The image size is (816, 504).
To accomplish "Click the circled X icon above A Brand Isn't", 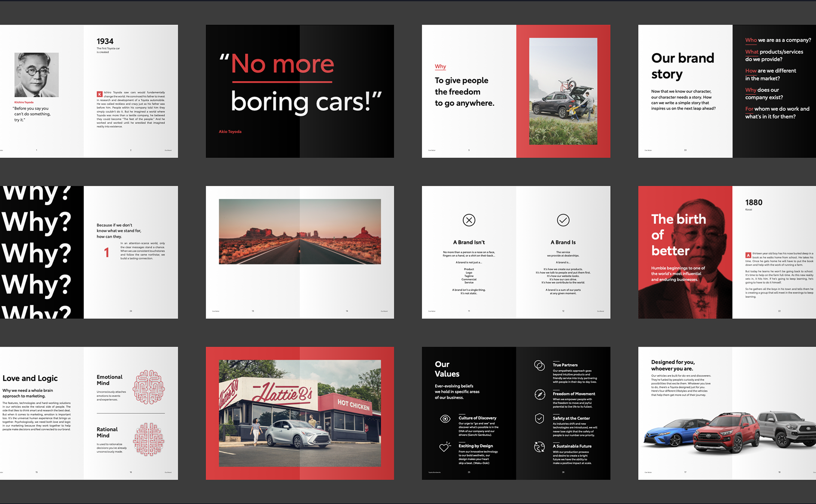I will 469,220.
